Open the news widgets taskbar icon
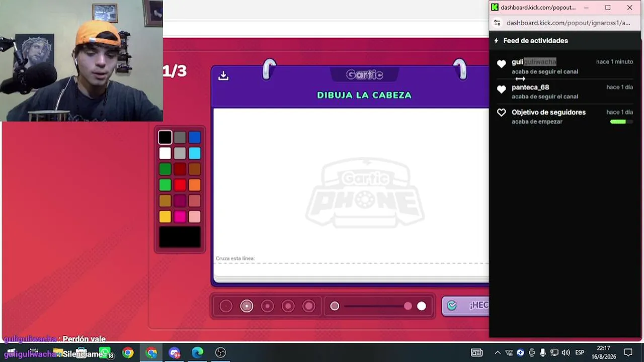Screen dimensions: 644x362 476,353
